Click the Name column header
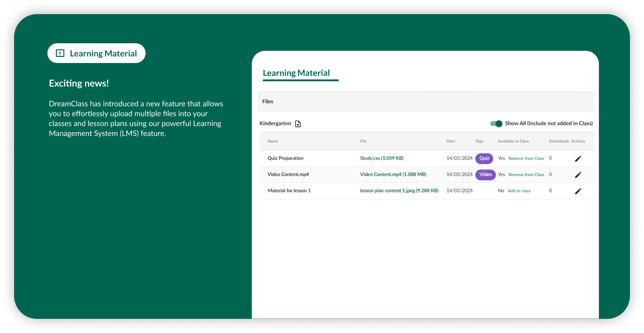The image size is (644, 333). (x=273, y=141)
